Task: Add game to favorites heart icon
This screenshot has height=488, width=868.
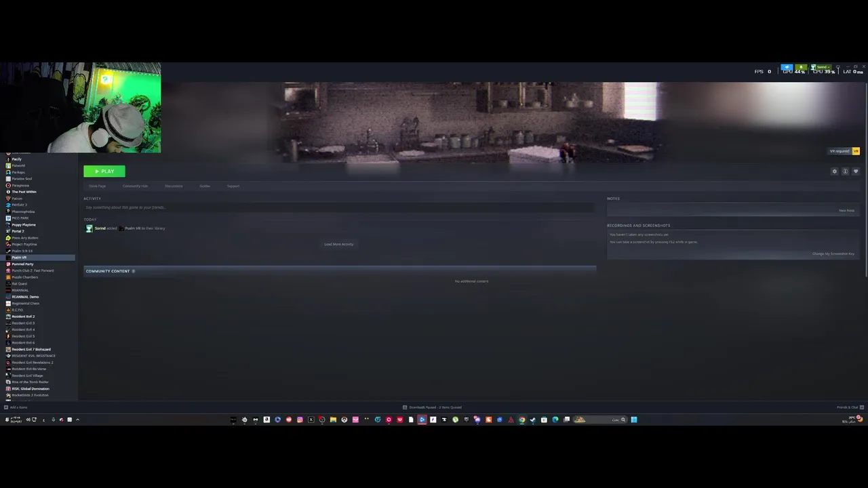Action: 856,171
